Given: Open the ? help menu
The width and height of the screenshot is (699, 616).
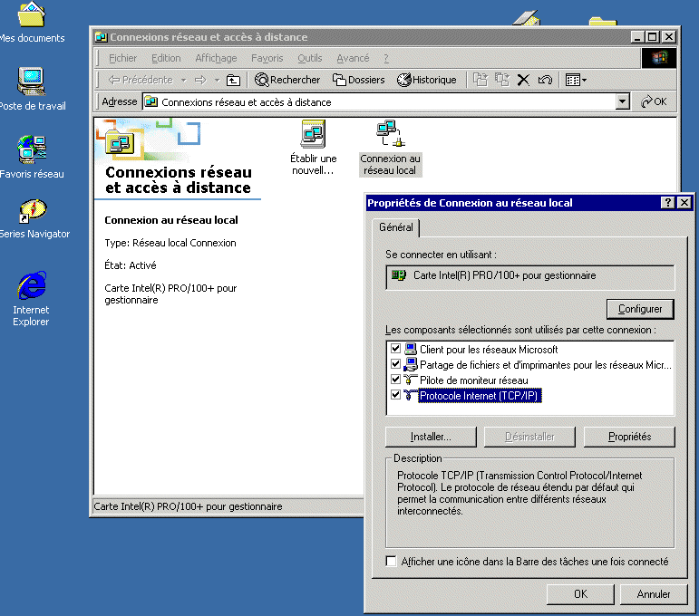Looking at the screenshot, I should pyautogui.click(x=386, y=58).
